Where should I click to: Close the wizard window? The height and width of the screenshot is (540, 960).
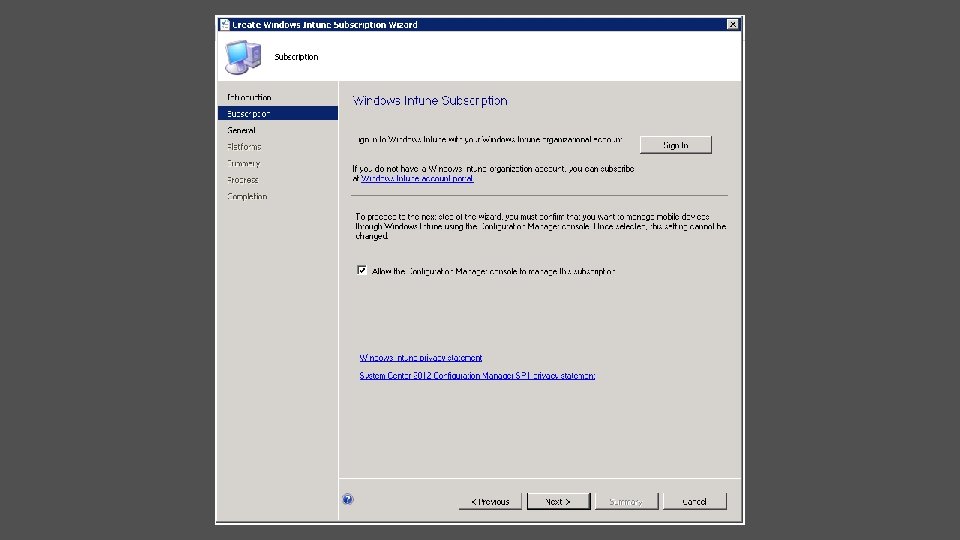732,24
